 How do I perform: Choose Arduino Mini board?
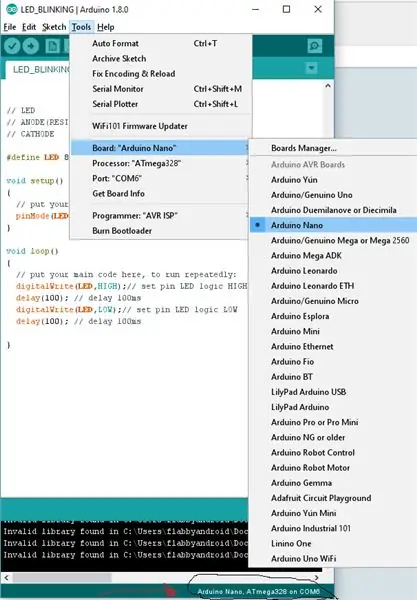[x=333, y=331]
